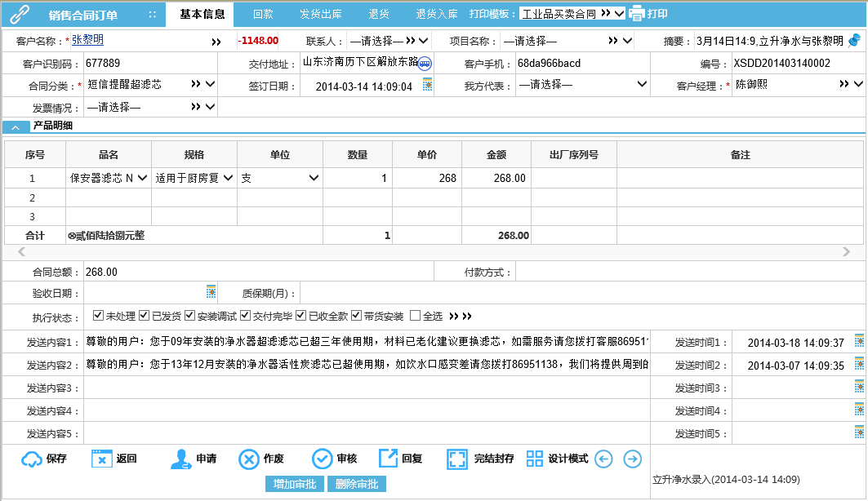Click the 申请 person icon
868x501 pixels.
pyautogui.click(x=181, y=459)
